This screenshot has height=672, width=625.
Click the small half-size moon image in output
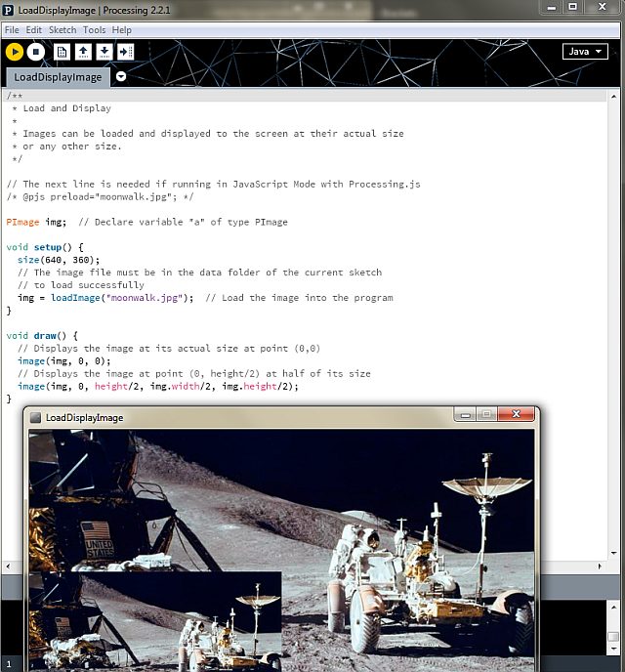(155, 621)
